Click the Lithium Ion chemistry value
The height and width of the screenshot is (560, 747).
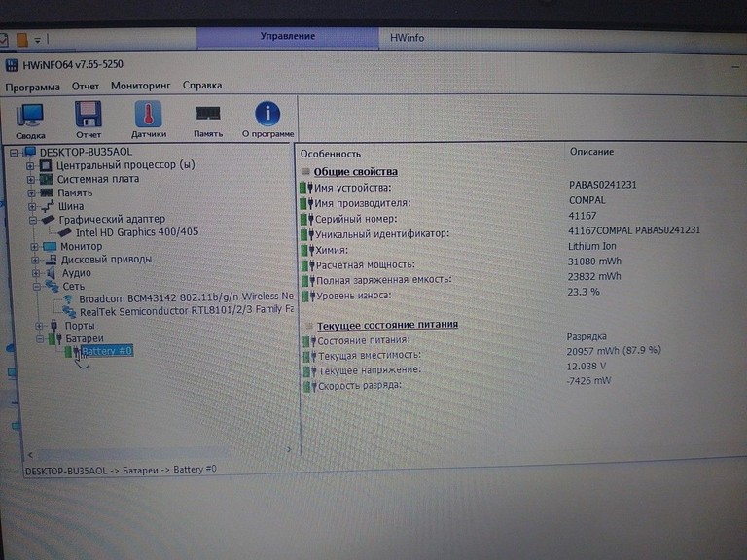591,246
